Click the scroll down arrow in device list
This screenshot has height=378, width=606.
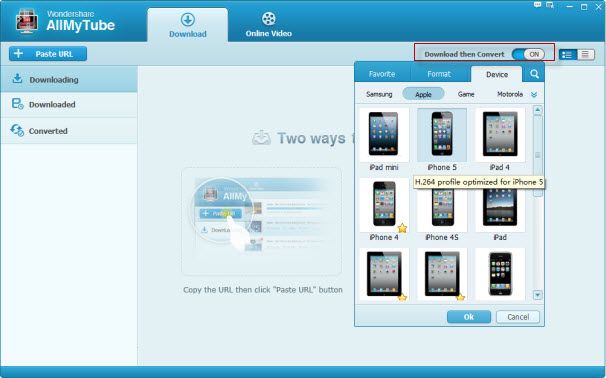537,295
